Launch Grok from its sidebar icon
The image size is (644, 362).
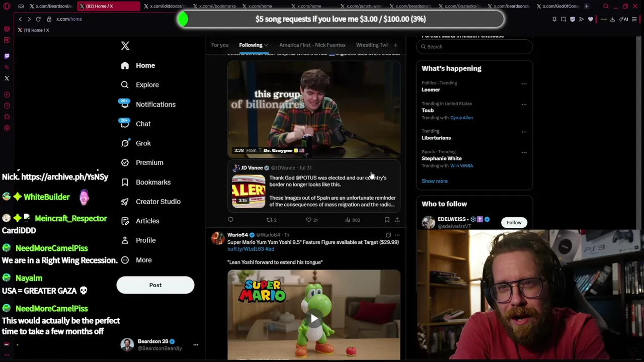(x=125, y=143)
